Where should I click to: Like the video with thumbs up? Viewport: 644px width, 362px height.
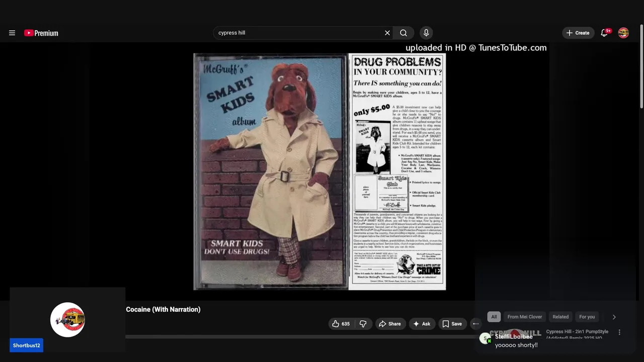pyautogui.click(x=341, y=324)
